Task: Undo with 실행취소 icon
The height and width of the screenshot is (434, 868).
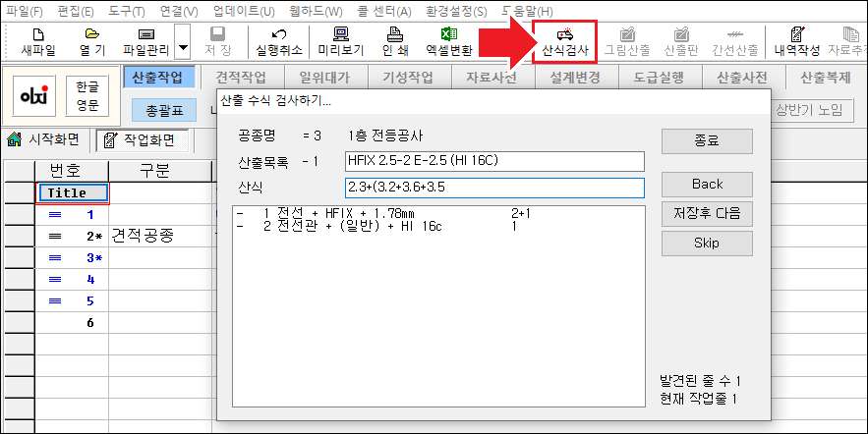Action: tap(279, 42)
